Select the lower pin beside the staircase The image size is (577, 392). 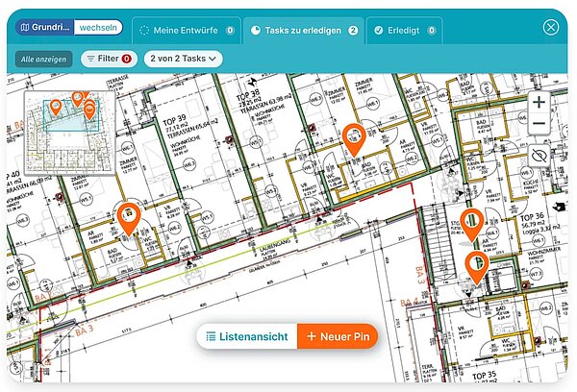pyautogui.click(x=476, y=265)
